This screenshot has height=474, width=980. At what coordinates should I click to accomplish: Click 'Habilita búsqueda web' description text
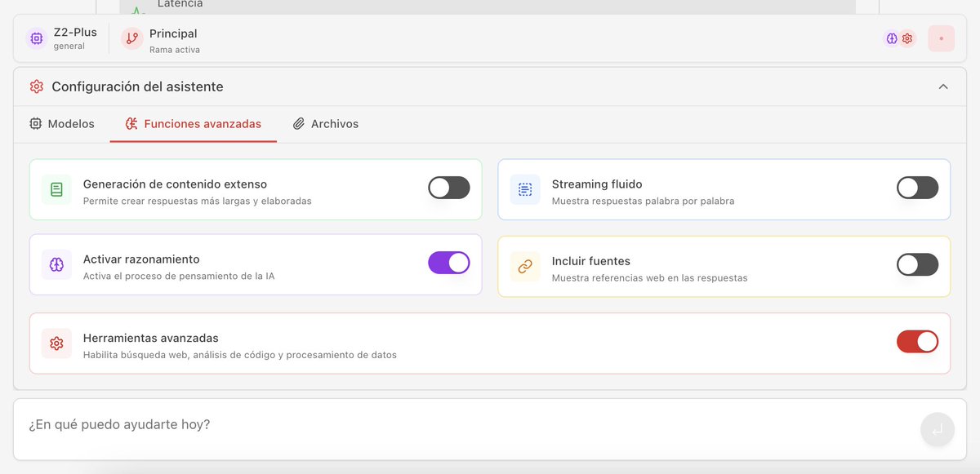coord(240,355)
